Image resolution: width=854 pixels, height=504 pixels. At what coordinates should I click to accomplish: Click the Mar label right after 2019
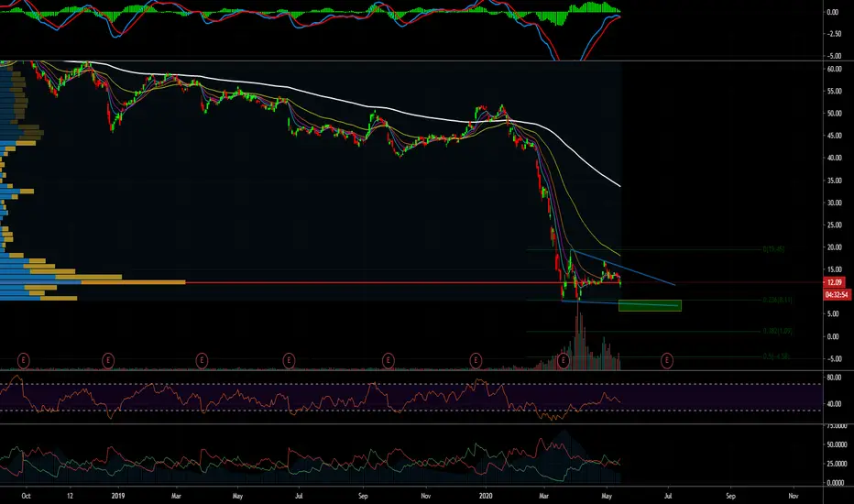pyautogui.click(x=176, y=497)
